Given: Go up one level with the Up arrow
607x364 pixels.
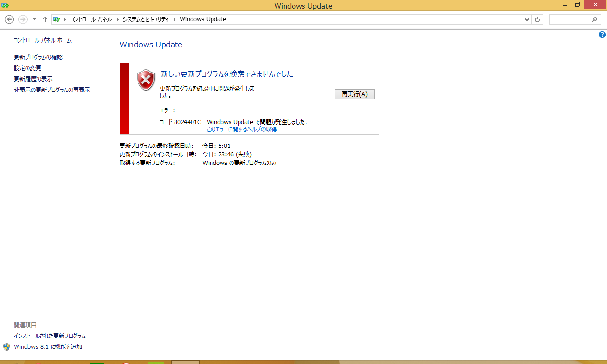Looking at the screenshot, I should (x=45, y=19).
